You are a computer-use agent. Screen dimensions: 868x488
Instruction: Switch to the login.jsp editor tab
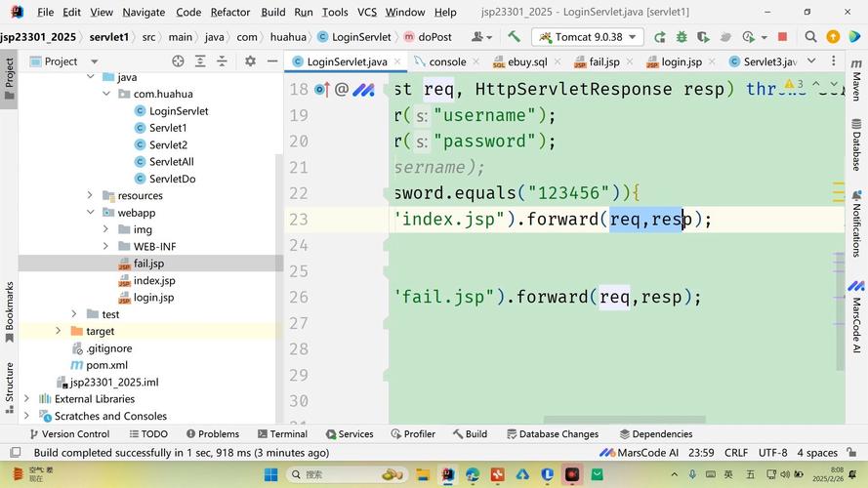pyautogui.click(x=681, y=61)
